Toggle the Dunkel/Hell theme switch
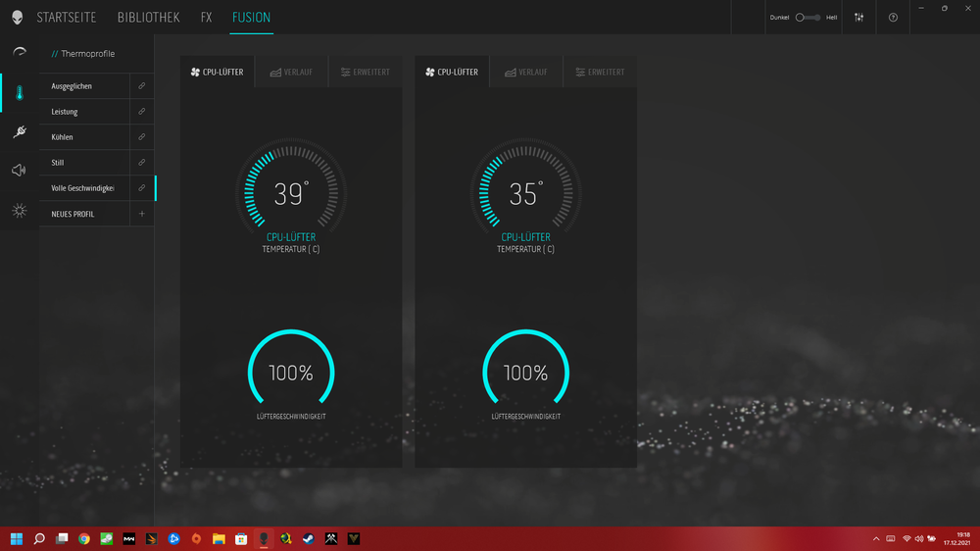The image size is (980, 551). coord(807,18)
